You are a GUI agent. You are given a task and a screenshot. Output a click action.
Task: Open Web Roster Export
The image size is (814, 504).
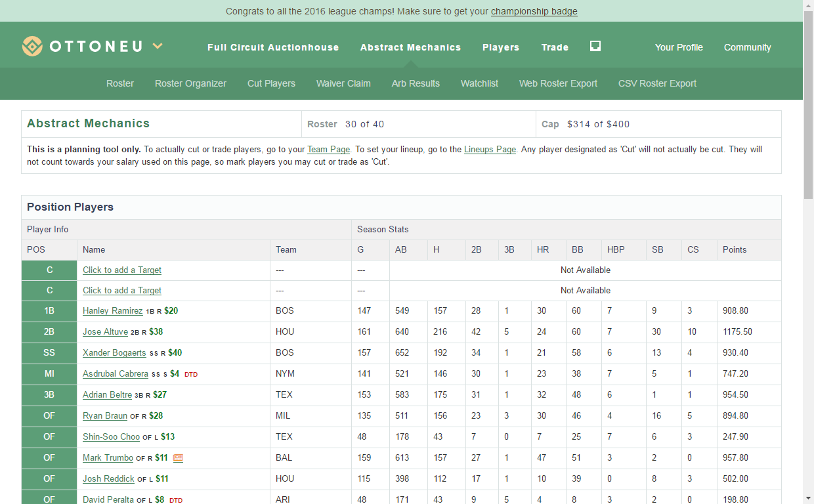point(558,83)
